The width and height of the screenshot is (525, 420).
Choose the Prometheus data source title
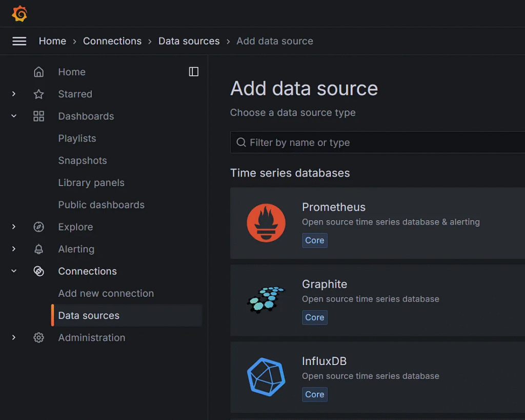pyautogui.click(x=333, y=207)
